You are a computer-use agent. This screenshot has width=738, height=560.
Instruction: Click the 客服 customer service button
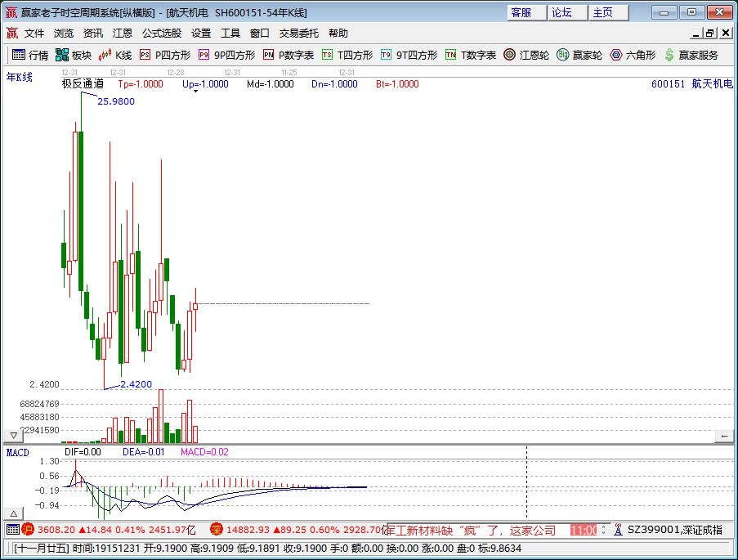(x=526, y=12)
